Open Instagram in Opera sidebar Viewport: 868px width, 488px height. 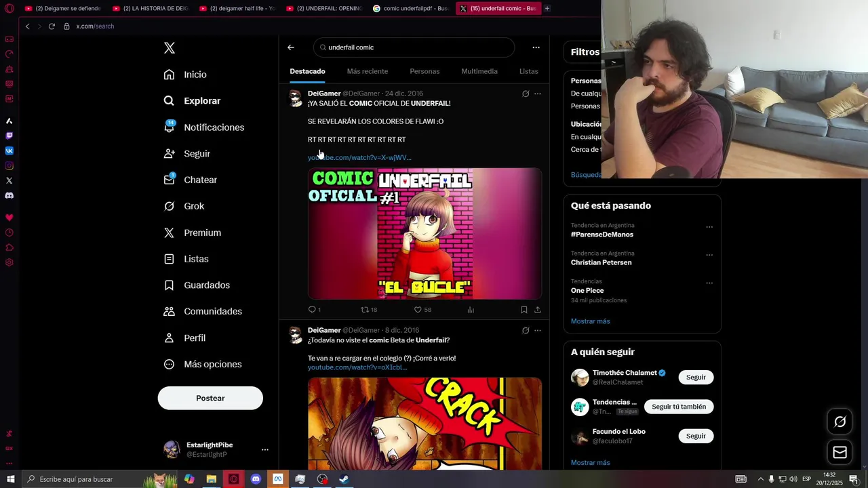point(9,165)
